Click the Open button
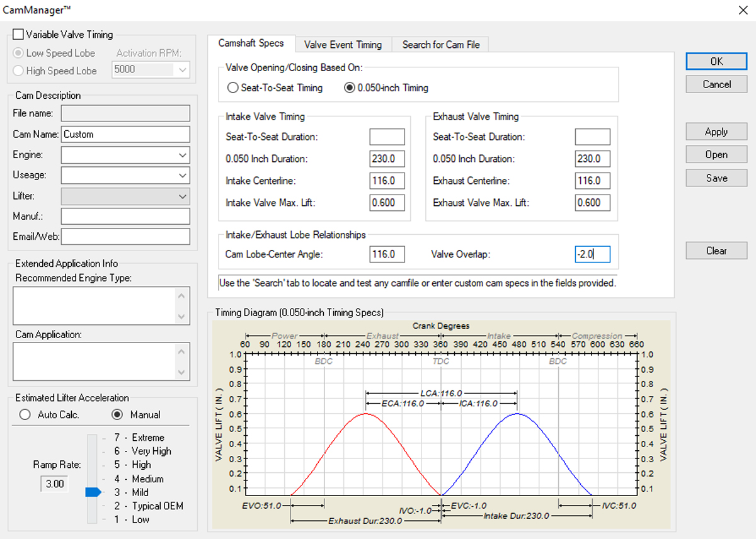 (x=716, y=155)
